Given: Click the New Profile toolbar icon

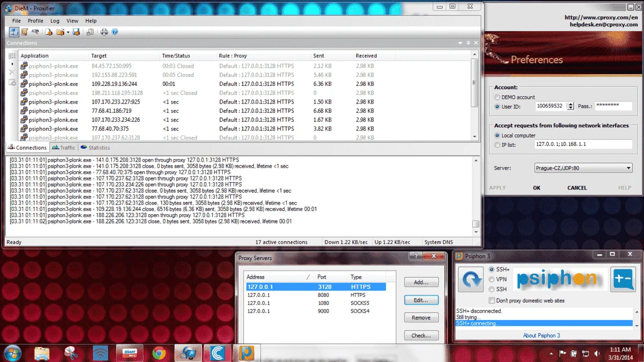Looking at the screenshot, I should tap(49, 32).
